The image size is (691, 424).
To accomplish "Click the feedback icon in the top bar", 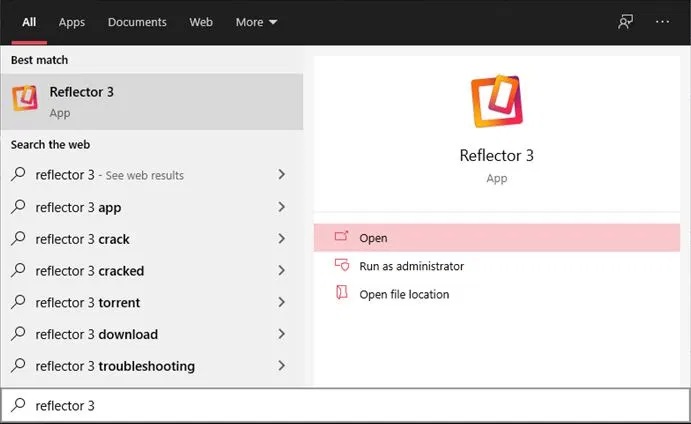I will [626, 22].
